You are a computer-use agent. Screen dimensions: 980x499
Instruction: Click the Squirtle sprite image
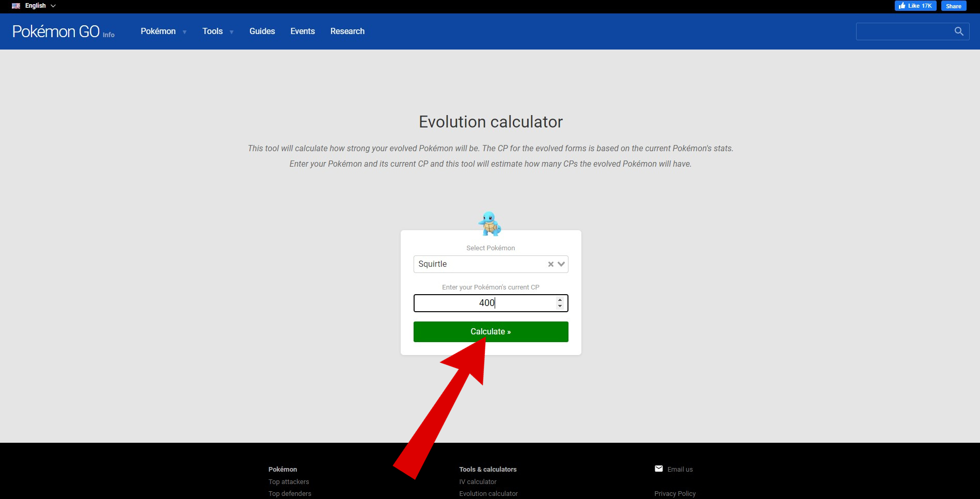pos(489,223)
